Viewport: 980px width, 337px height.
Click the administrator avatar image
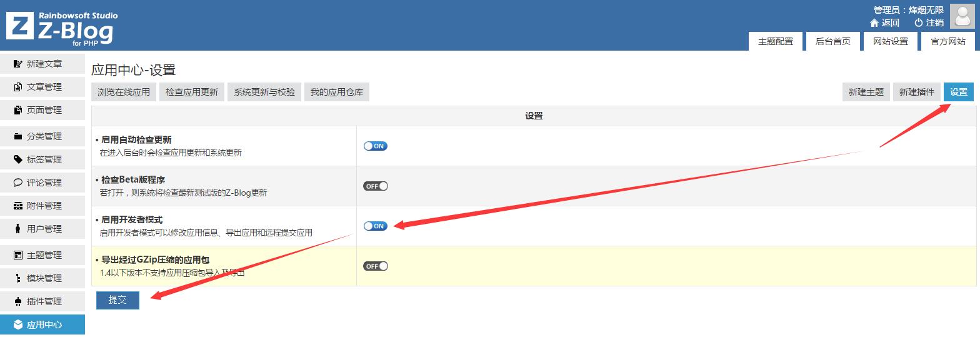click(x=962, y=16)
